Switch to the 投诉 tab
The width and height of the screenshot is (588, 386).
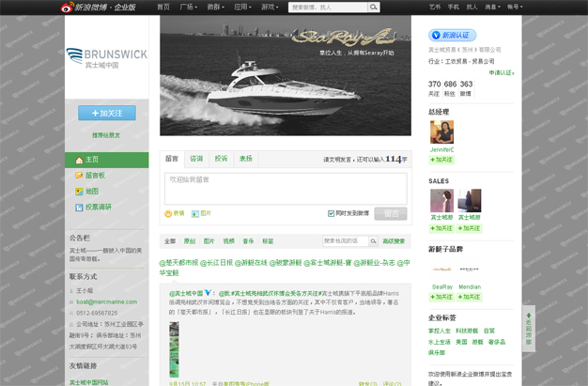tap(222, 159)
